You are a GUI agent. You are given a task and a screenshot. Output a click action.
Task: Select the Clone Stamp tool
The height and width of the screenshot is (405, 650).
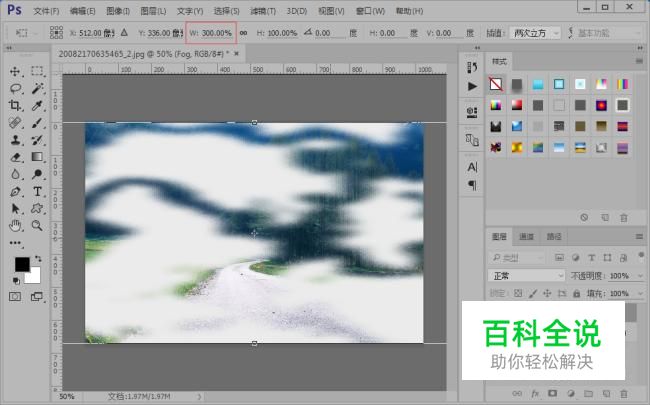(x=15, y=140)
